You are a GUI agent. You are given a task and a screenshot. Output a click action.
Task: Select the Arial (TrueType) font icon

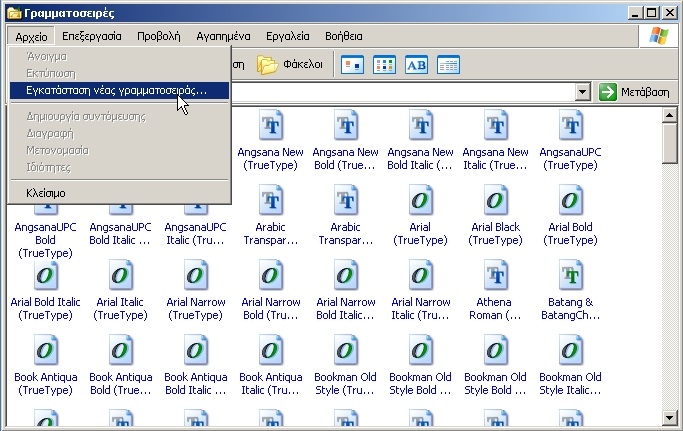tap(421, 200)
